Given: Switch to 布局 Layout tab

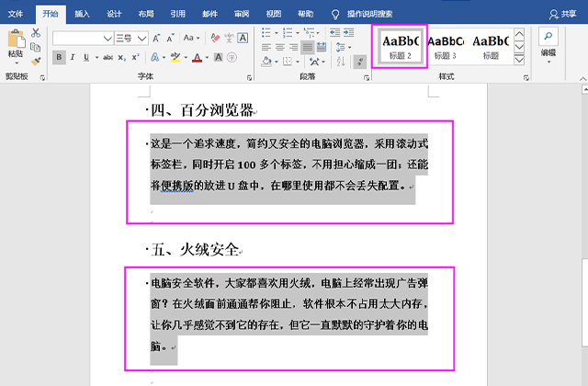Looking at the screenshot, I should [x=146, y=15].
